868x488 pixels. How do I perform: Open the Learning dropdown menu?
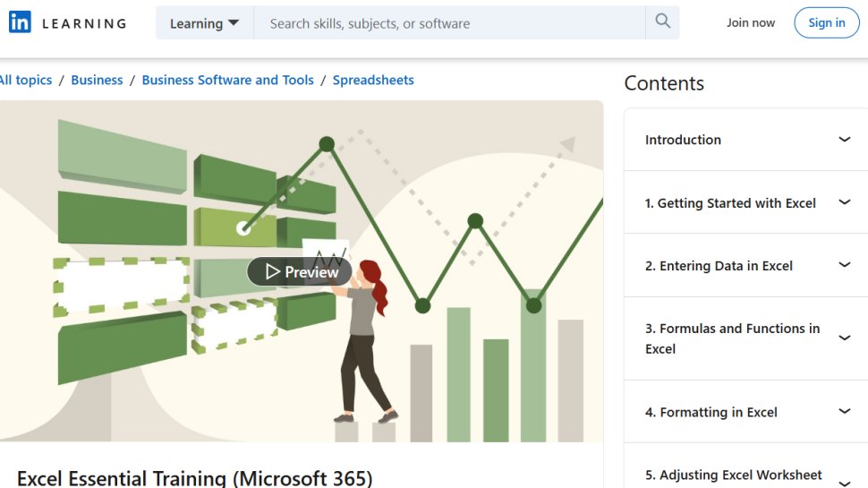(x=204, y=23)
